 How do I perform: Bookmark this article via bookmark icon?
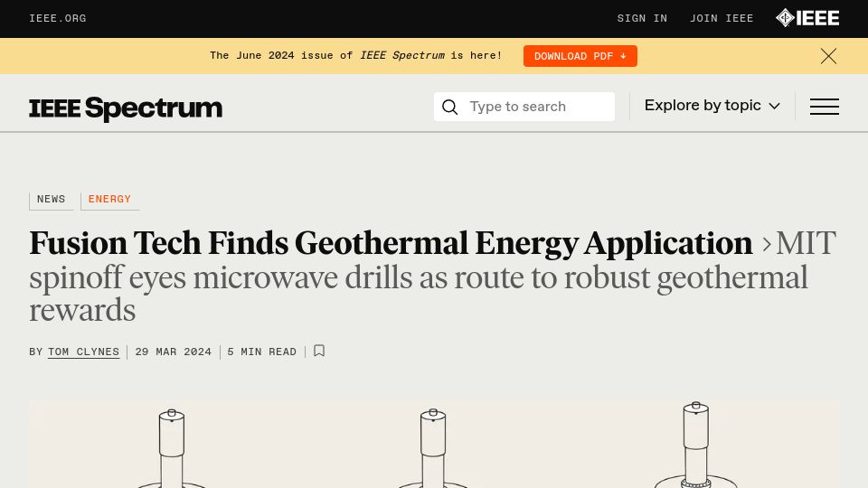tap(319, 351)
